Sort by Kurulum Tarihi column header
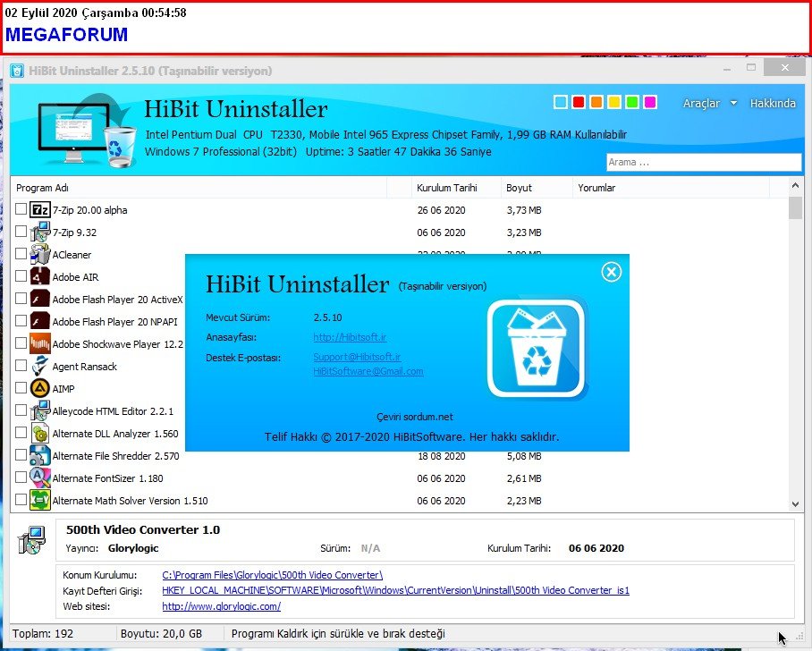Viewport: 812px width, 651px height. (456, 188)
